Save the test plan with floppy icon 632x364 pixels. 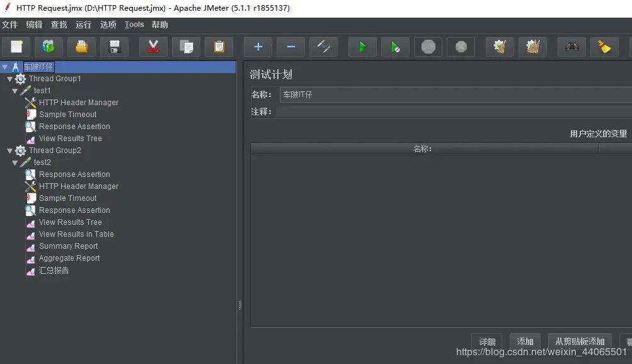[x=115, y=47]
